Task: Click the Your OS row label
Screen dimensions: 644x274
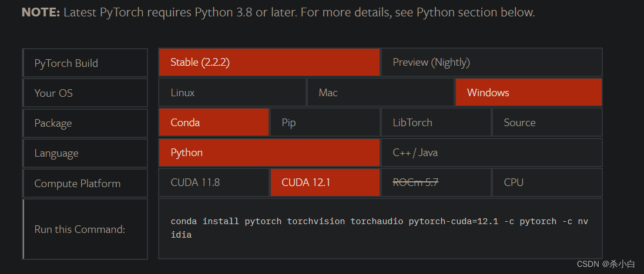Action: 85,93
